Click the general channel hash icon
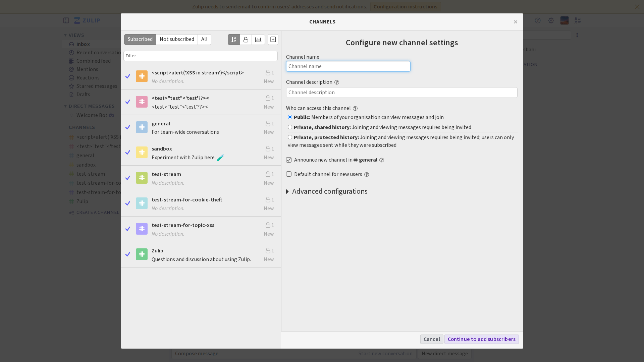 142,127
